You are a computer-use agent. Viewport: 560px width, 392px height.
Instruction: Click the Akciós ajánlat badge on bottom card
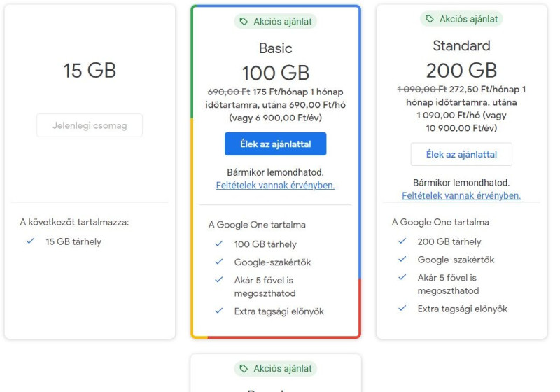[275, 369]
